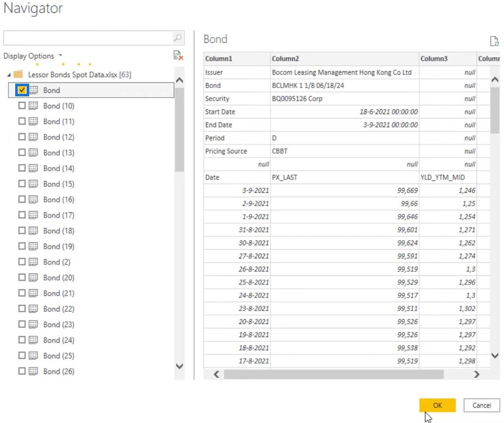Click the table icon next to Bond (12)
The width and height of the screenshot is (504, 423).
[x=33, y=137]
